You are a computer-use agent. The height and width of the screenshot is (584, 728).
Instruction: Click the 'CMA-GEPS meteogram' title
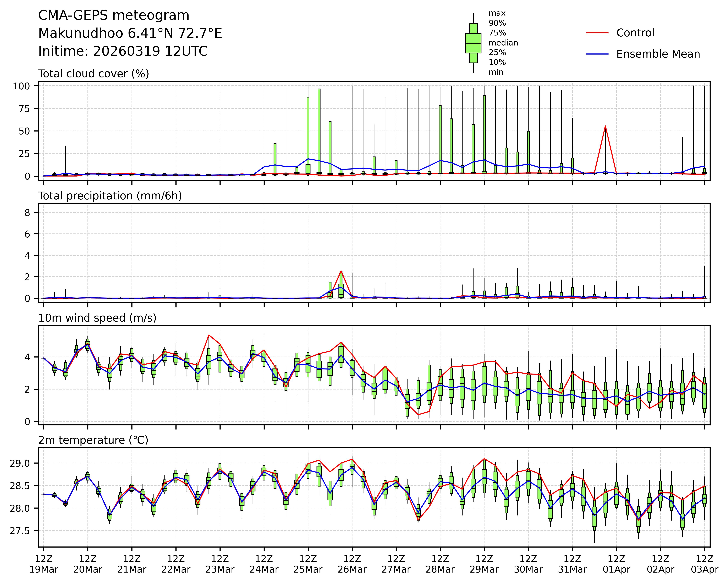(114, 16)
